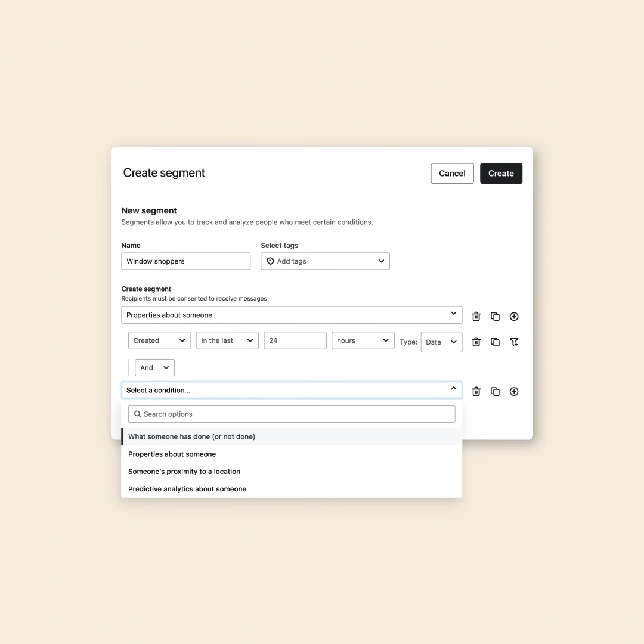Delete the Select a condition row
644x644 pixels.
476,392
